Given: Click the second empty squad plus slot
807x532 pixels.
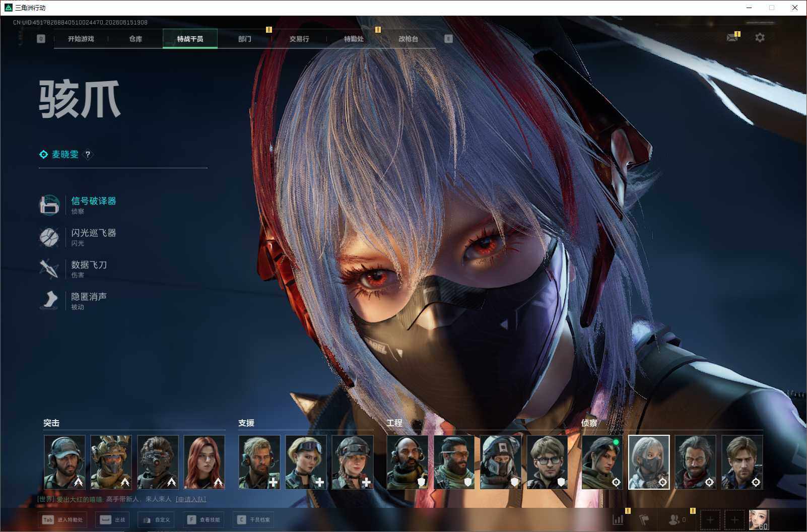Looking at the screenshot, I should 734,519.
